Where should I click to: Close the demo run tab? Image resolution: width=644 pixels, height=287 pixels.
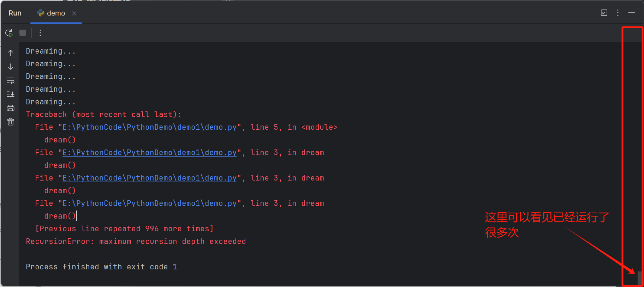tap(74, 13)
